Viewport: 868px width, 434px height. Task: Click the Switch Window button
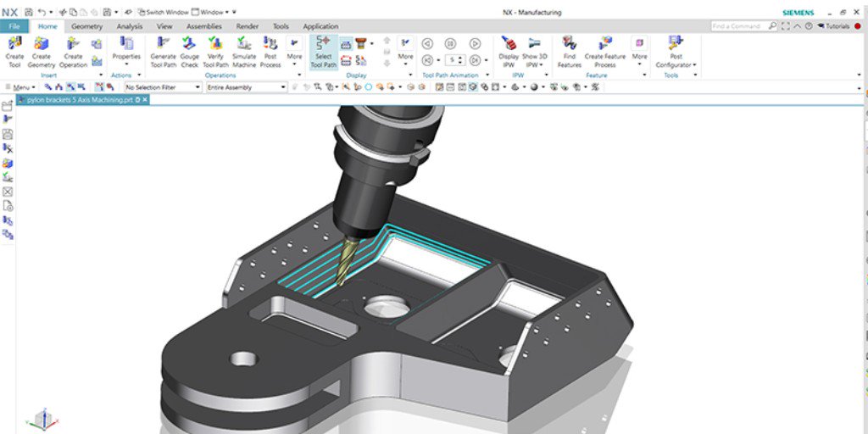click(164, 12)
